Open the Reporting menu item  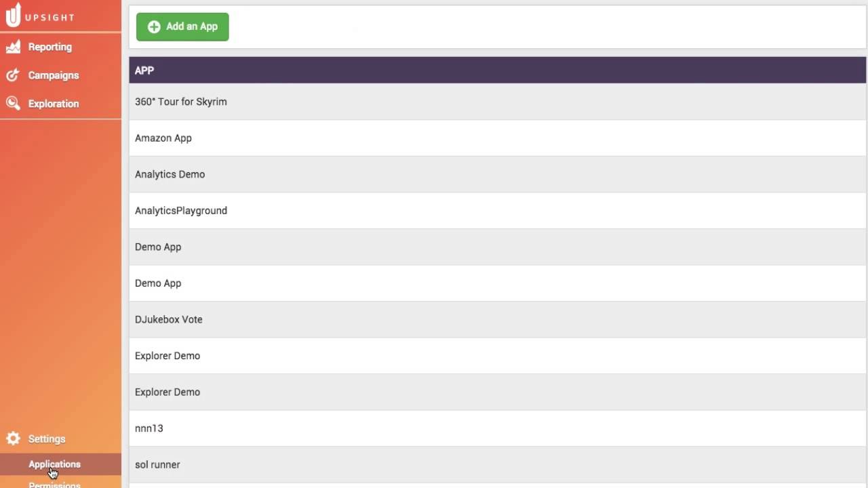(50, 47)
